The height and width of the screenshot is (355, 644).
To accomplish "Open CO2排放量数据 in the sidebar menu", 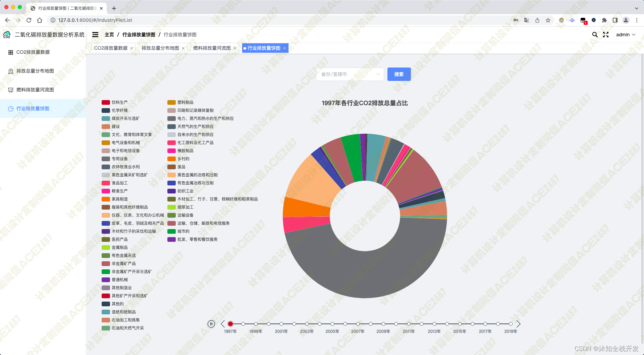I will pos(43,52).
